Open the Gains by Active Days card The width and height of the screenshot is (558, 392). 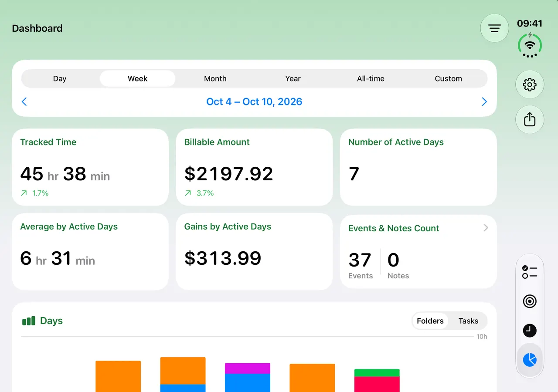click(254, 252)
